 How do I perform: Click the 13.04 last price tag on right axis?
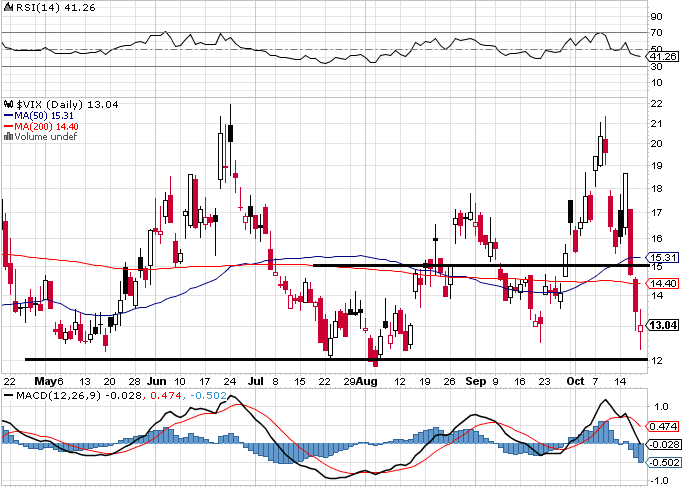coord(662,326)
